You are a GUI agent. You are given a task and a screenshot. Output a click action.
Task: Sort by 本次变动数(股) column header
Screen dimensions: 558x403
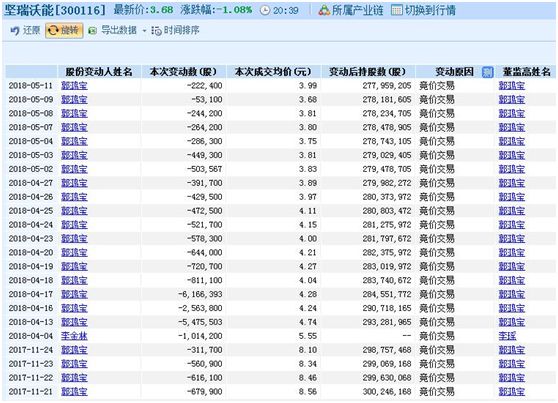pyautogui.click(x=183, y=72)
